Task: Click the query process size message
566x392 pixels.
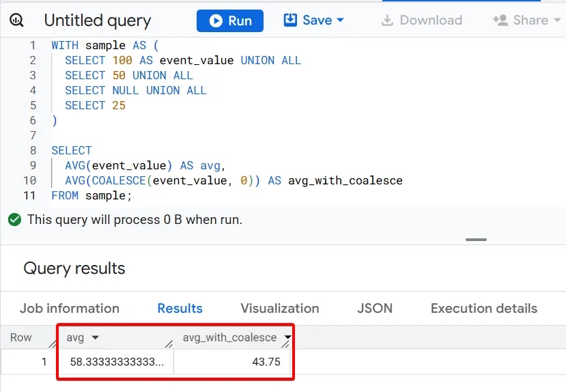Action: point(135,219)
